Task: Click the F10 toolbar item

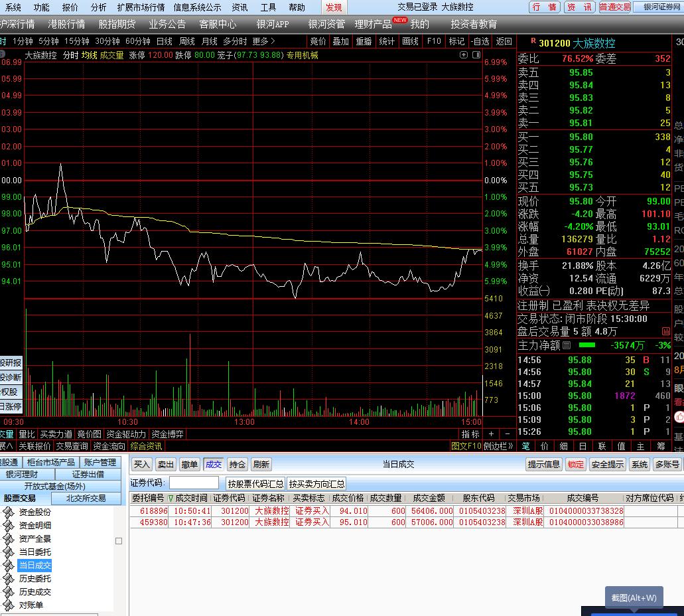Action: (434, 41)
